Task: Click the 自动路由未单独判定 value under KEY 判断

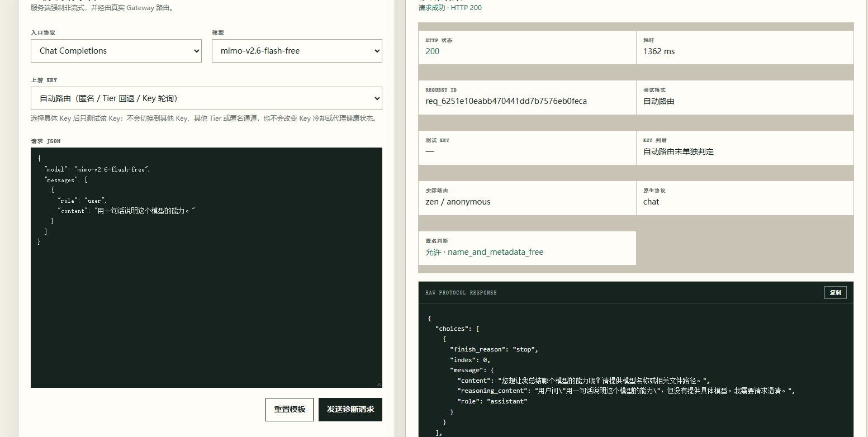Action: (x=679, y=151)
